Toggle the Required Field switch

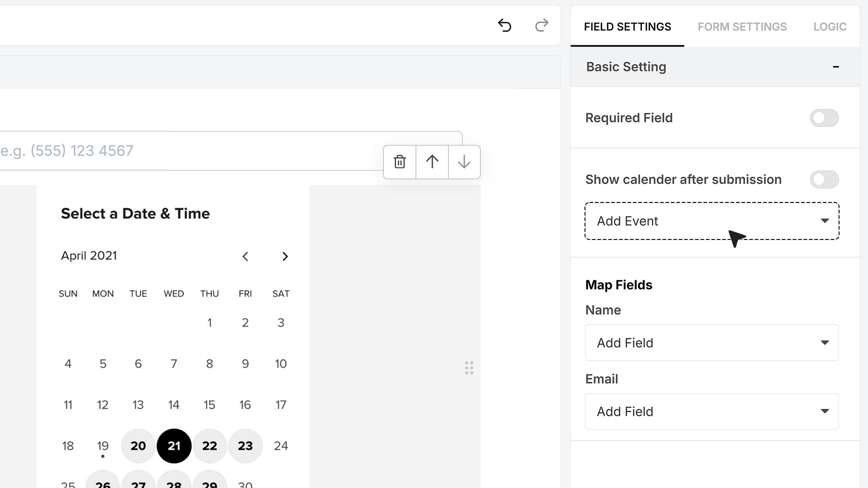pos(824,118)
